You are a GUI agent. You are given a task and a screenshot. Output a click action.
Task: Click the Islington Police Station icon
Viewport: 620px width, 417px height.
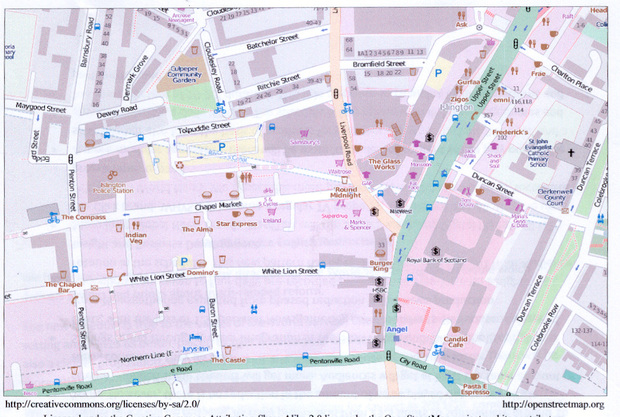click(x=113, y=174)
